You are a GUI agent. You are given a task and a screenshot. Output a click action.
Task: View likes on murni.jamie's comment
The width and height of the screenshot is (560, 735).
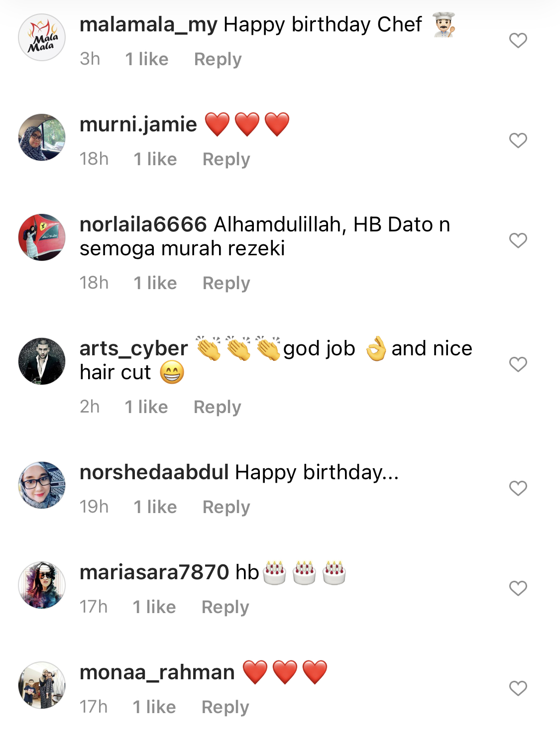pos(155,159)
